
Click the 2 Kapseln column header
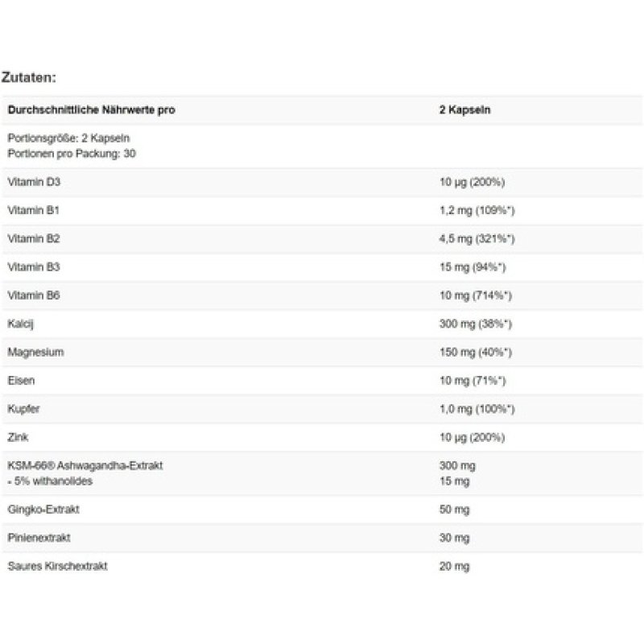point(460,109)
